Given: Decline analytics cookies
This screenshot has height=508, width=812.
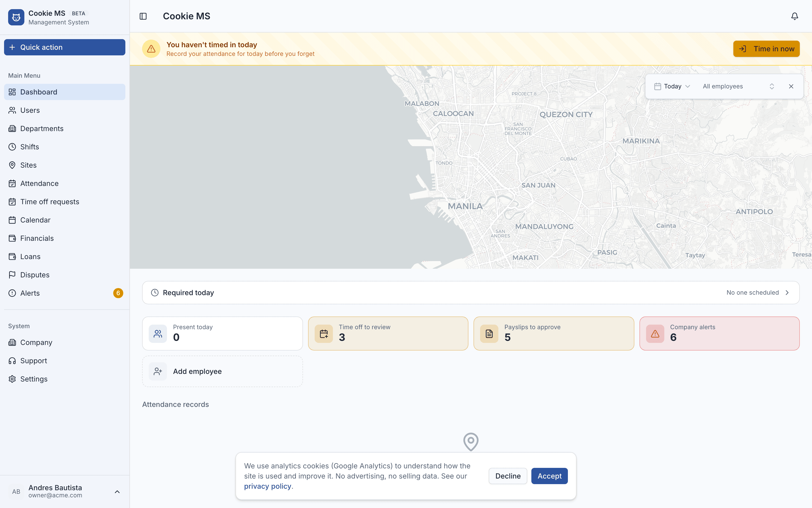Looking at the screenshot, I should point(508,476).
